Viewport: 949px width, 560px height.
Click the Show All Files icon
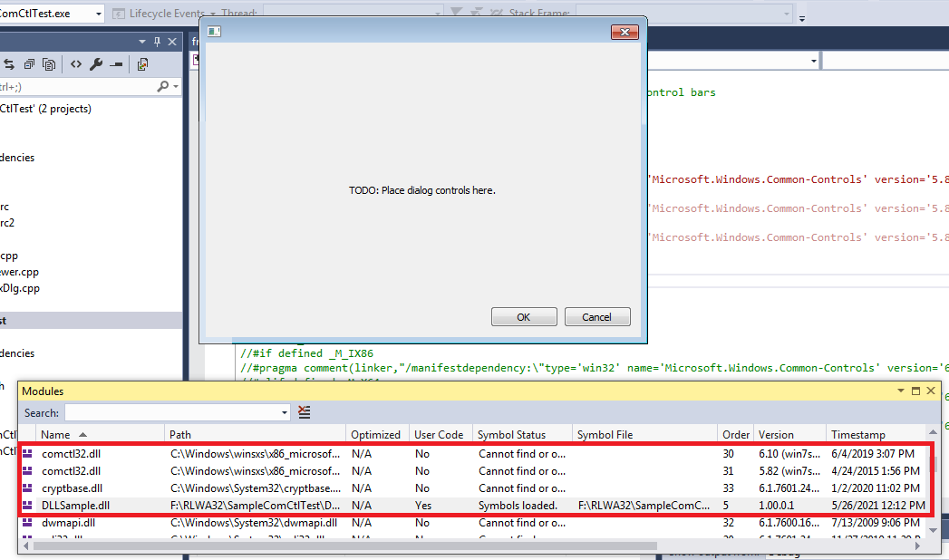point(49,64)
